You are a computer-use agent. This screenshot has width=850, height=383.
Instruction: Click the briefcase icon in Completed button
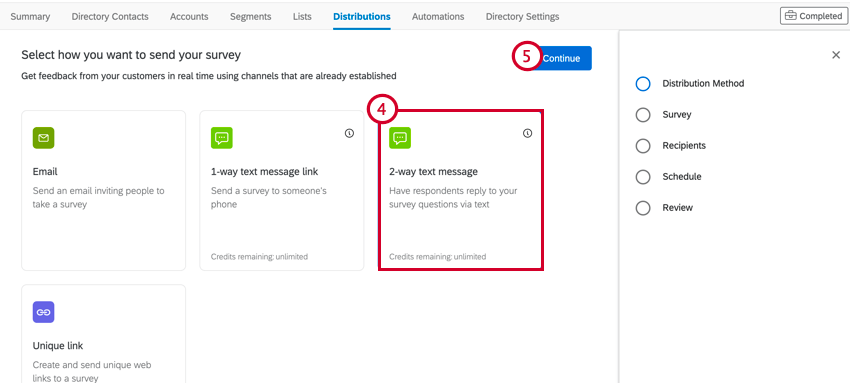(x=791, y=16)
